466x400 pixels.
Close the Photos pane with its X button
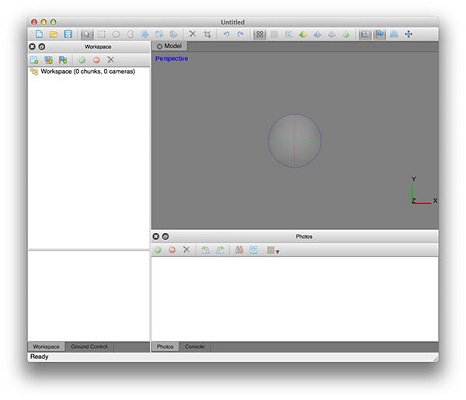pyautogui.click(x=156, y=236)
